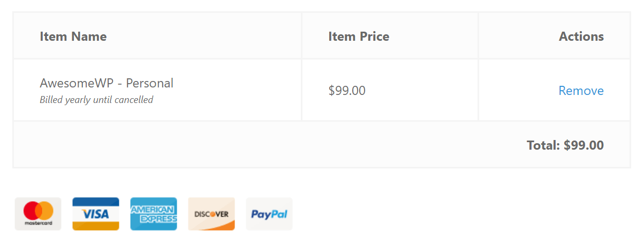This screenshot has height=243, width=644.
Task: Click the orange stripe on the Visa card
Action: point(96,226)
